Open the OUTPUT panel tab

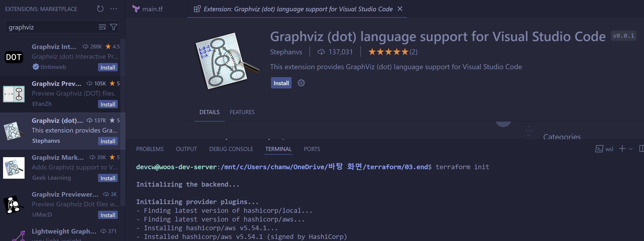[186, 149]
